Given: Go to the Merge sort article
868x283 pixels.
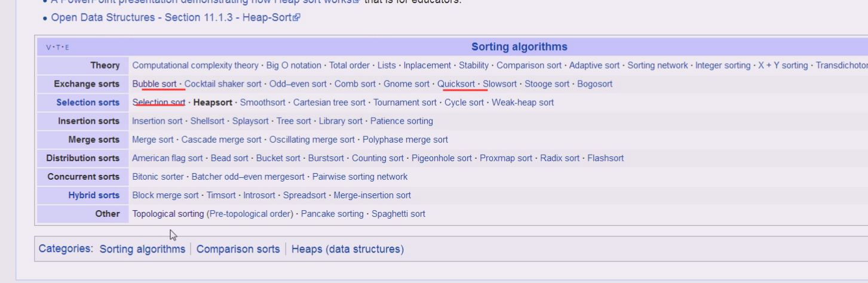Looking at the screenshot, I should pos(153,139).
